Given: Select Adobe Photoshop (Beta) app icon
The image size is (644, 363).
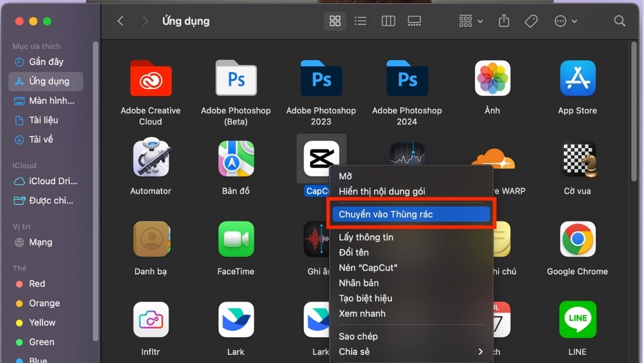Looking at the screenshot, I should click(x=236, y=78).
